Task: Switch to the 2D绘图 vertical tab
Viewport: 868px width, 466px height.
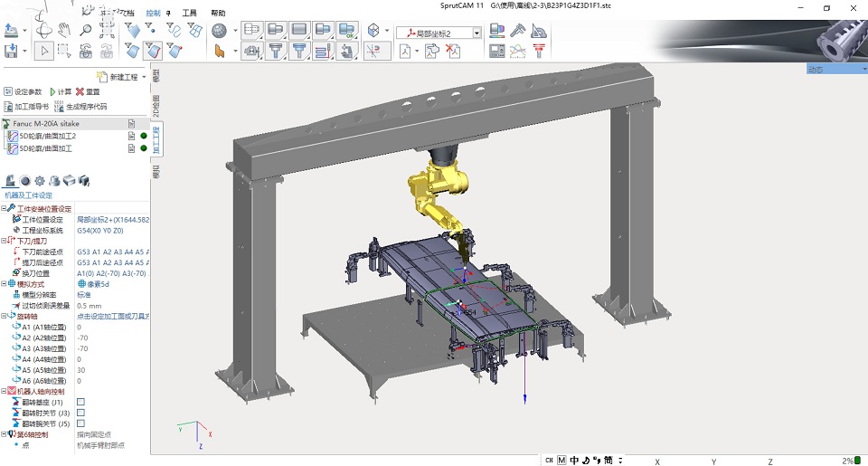Action: [156, 106]
